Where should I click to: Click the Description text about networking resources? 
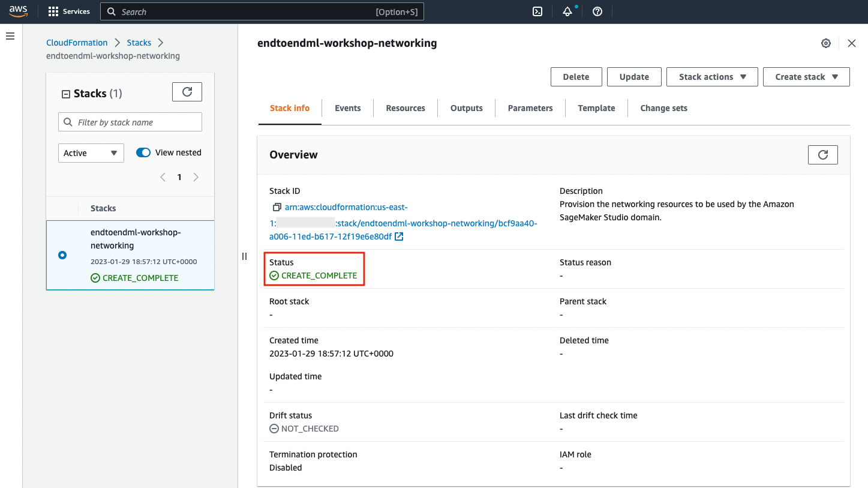677,211
